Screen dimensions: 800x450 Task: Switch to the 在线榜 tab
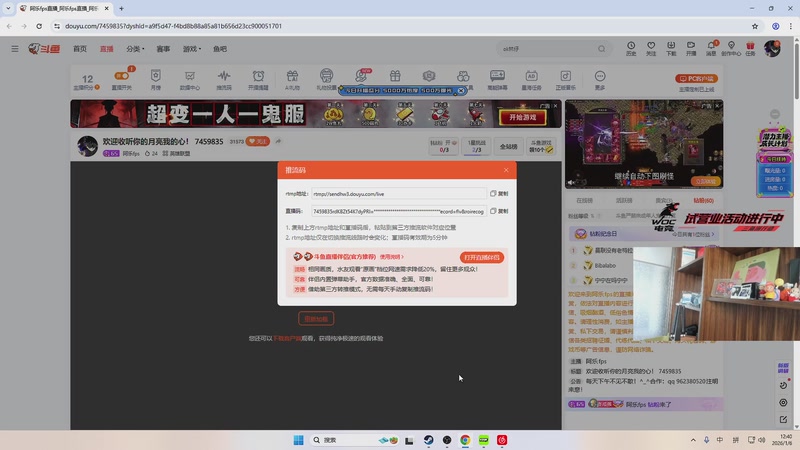(x=584, y=201)
